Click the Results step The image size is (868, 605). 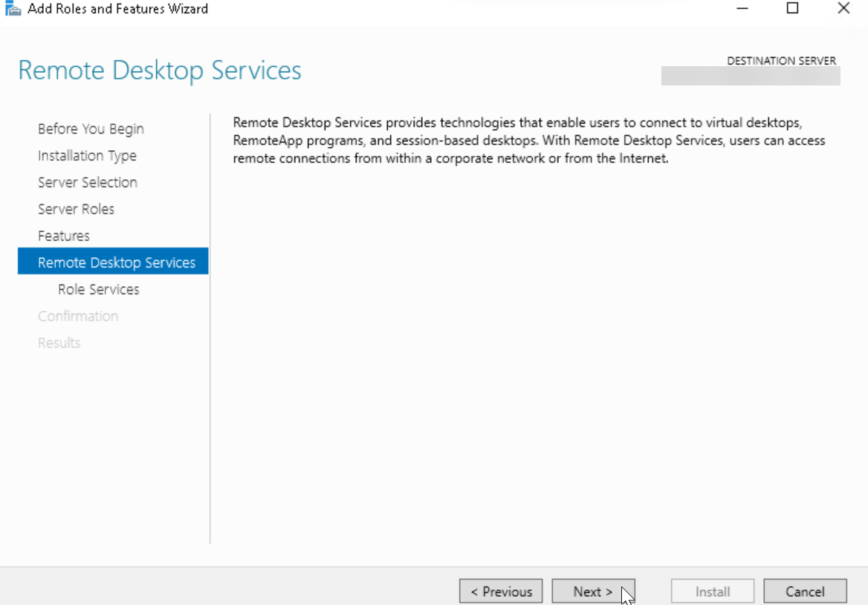[59, 343]
